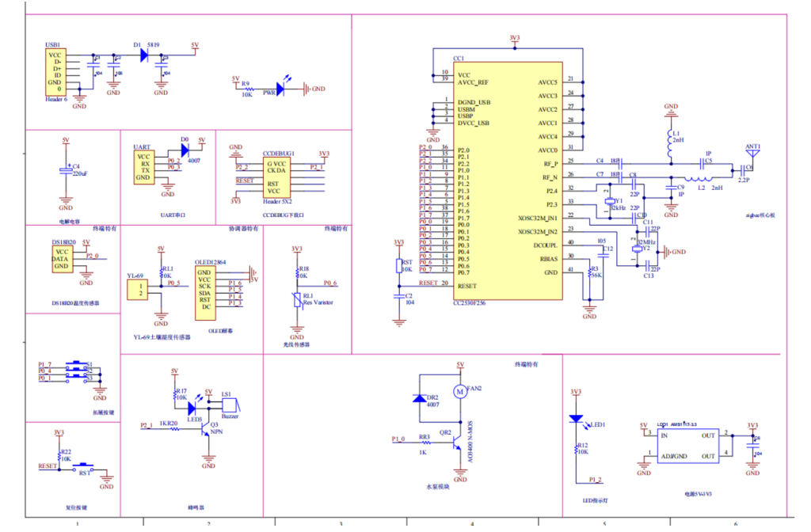Image resolution: width=811 pixels, height=532 pixels.
Task: Click the C4 220uF capacitor
Action: point(66,171)
